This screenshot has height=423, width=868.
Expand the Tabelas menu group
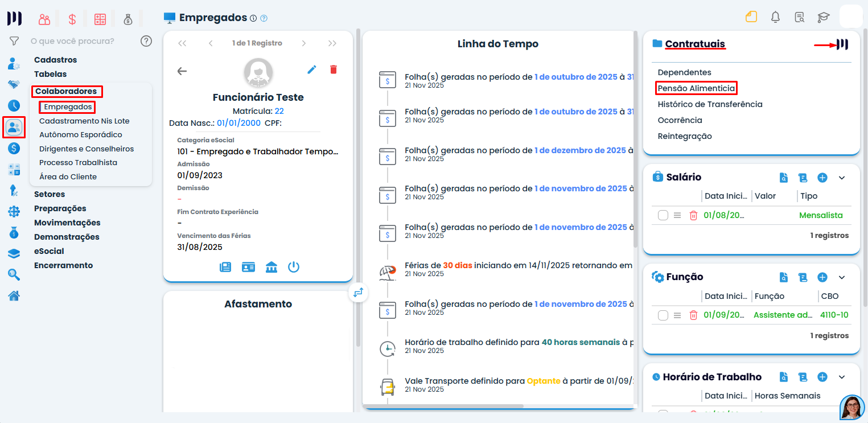50,74
